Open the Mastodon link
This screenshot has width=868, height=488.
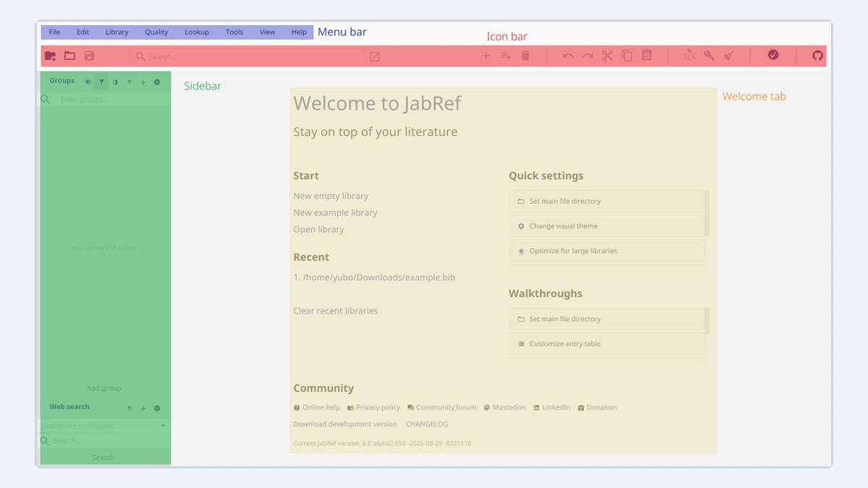point(505,408)
